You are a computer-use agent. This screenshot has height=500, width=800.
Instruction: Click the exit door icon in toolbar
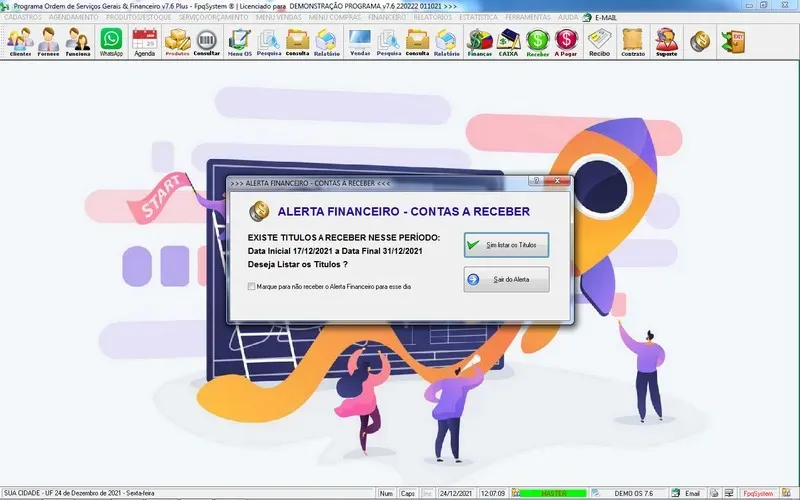coord(738,41)
